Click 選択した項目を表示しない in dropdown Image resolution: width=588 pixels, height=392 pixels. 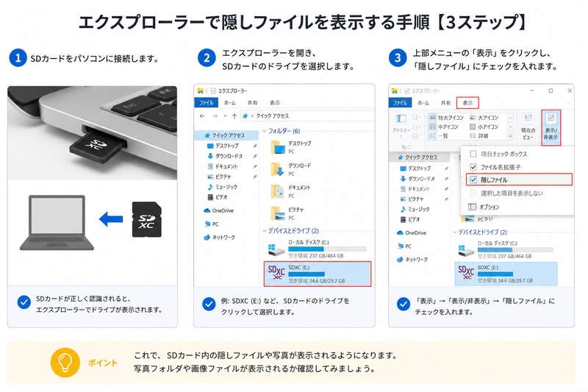pyautogui.click(x=512, y=193)
